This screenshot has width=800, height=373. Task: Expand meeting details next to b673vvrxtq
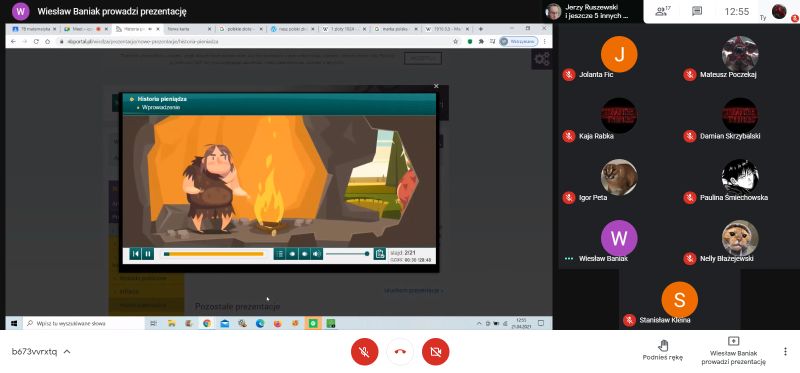[x=67, y=352]
